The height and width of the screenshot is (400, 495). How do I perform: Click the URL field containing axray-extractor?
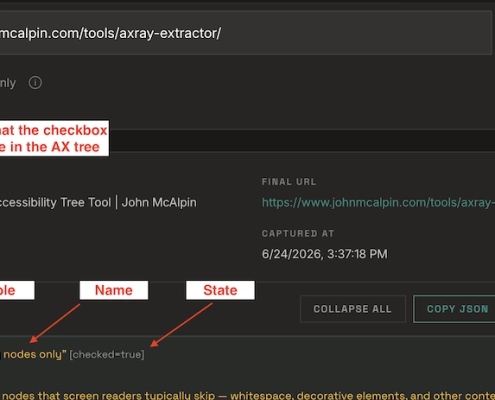click(x=246, y=33)
